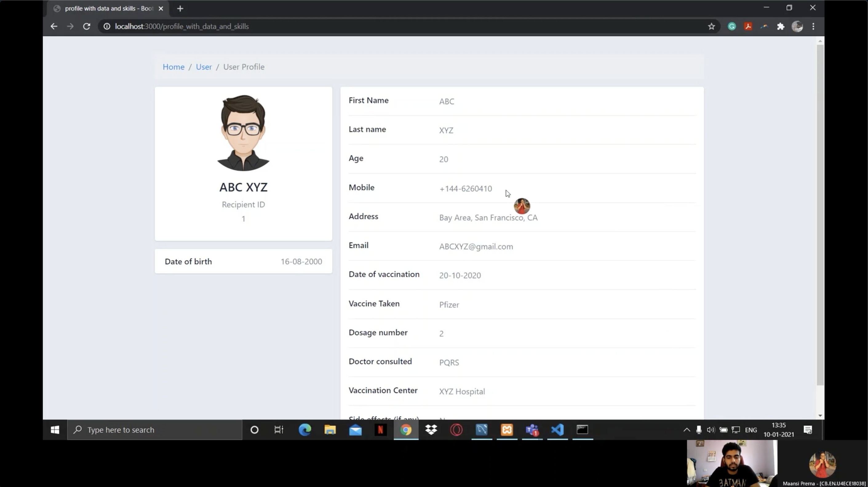Viewport: 868px width, 487px height.
Task: Select the profile with data tab
Action: click(109, 8)
